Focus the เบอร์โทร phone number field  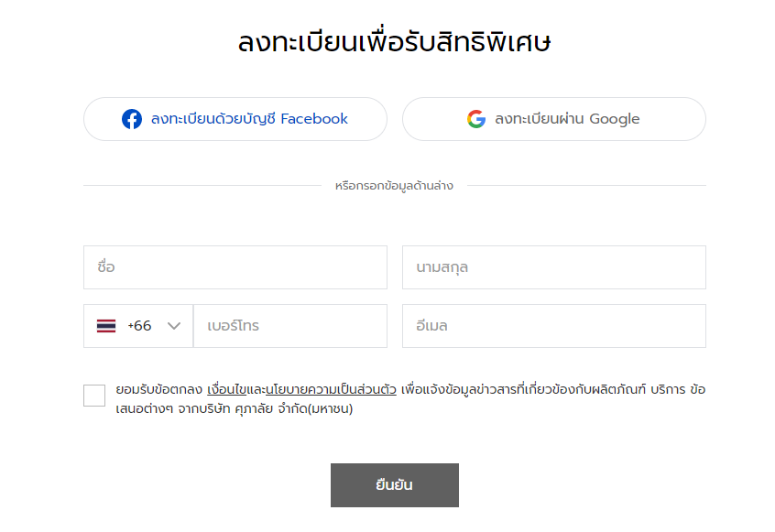pyautogui.click(x=290, y=326)
